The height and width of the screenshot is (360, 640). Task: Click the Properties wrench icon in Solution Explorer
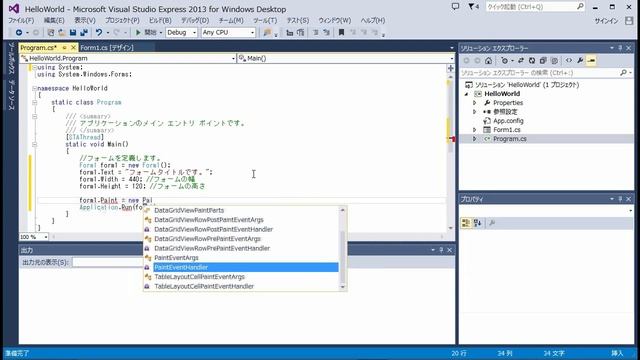(580, 60)
